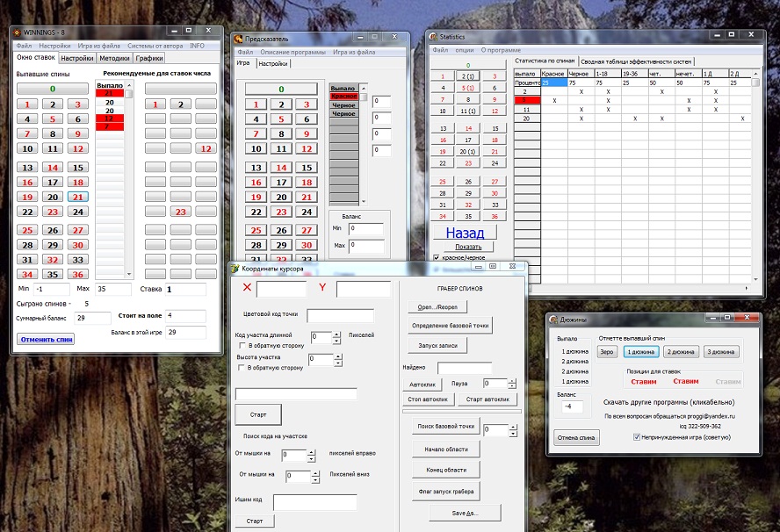Decrease the Пауза spinner value
Screen dimensions: 780x532
(x=512, y=386)
